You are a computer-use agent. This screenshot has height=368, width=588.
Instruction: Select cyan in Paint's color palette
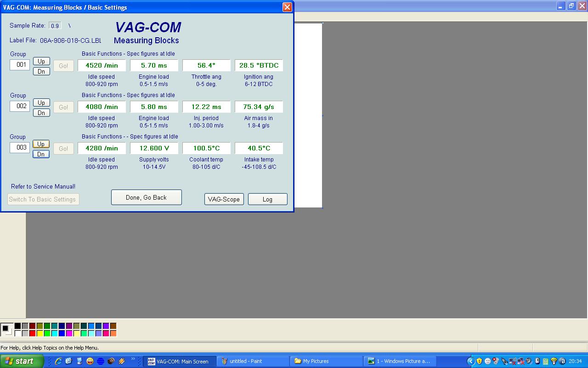[x=54, y=333]
